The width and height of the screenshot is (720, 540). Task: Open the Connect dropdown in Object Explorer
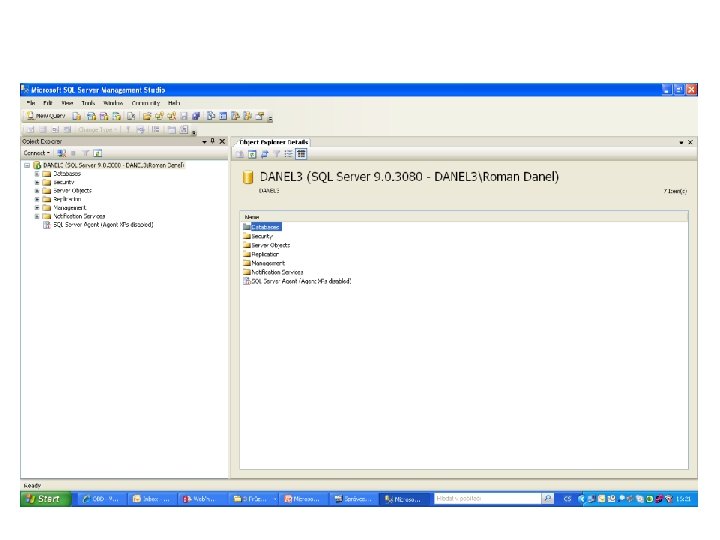[37, 153]
